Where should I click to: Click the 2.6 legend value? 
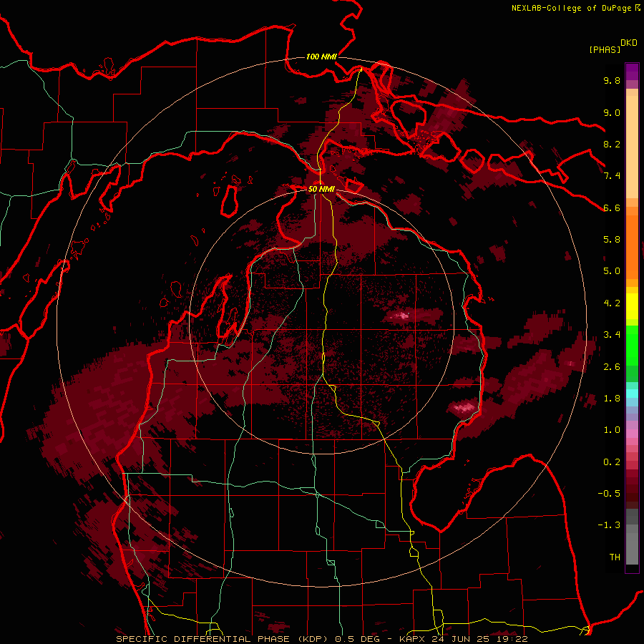point(612,367)
